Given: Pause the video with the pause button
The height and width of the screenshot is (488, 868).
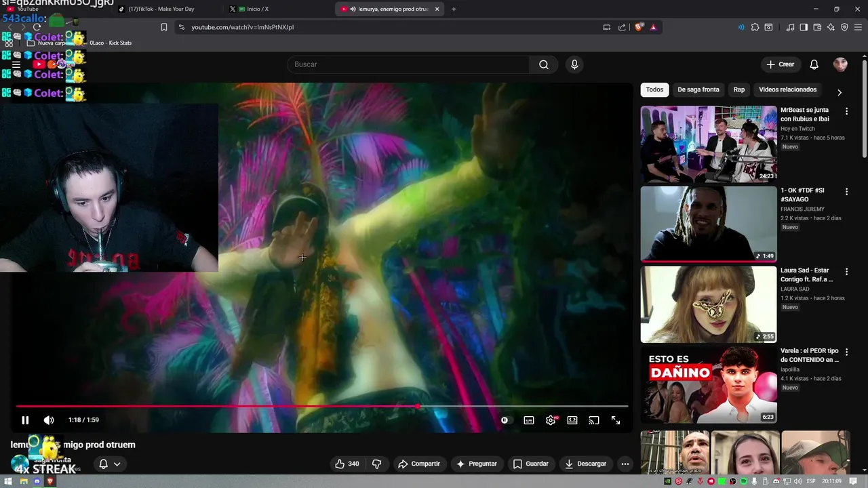Looking at the screenshot, I should tap(25, 420).
